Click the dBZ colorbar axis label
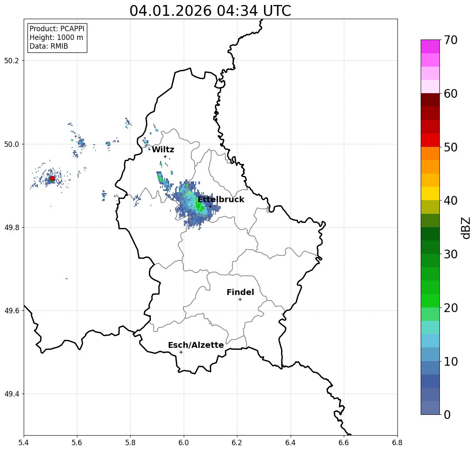The height and width of the screenshot is (451, 476). tap(466, 228)
